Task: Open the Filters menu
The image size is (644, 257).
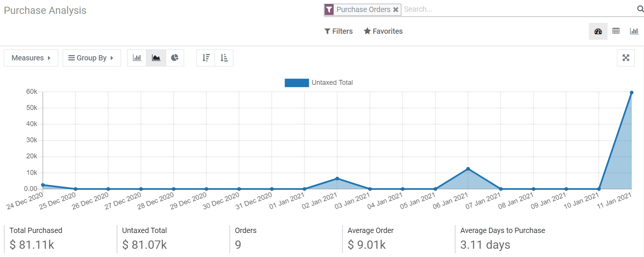Action: pyautogui.click(x=338, y=31)
